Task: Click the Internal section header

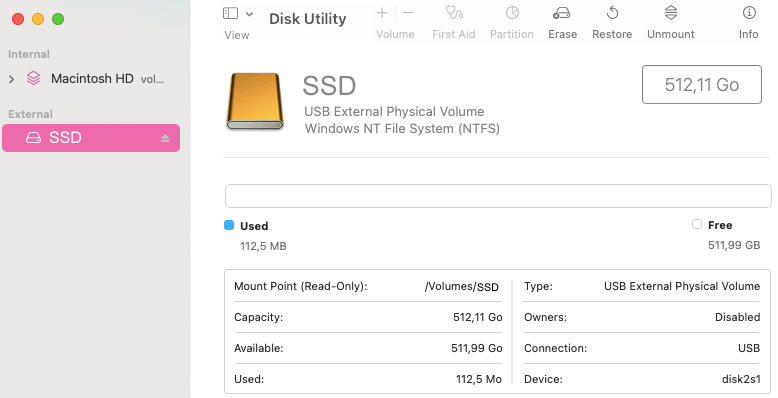Action: 29,54
